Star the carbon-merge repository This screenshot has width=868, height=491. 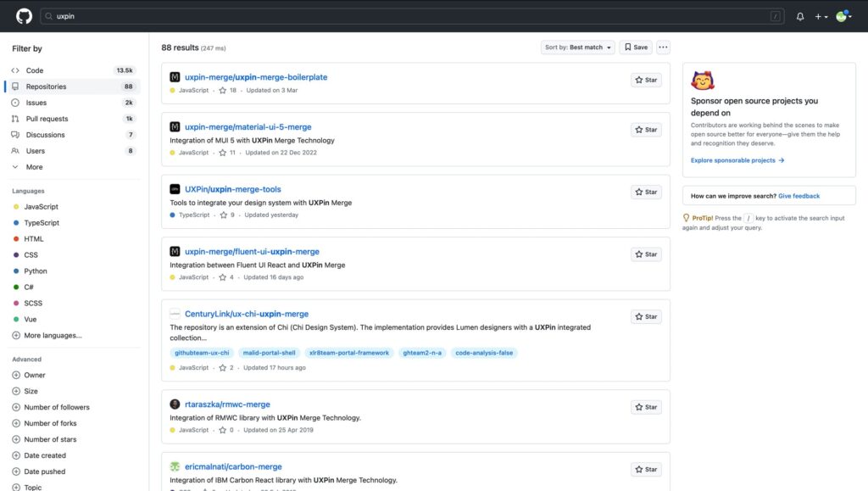646,470
